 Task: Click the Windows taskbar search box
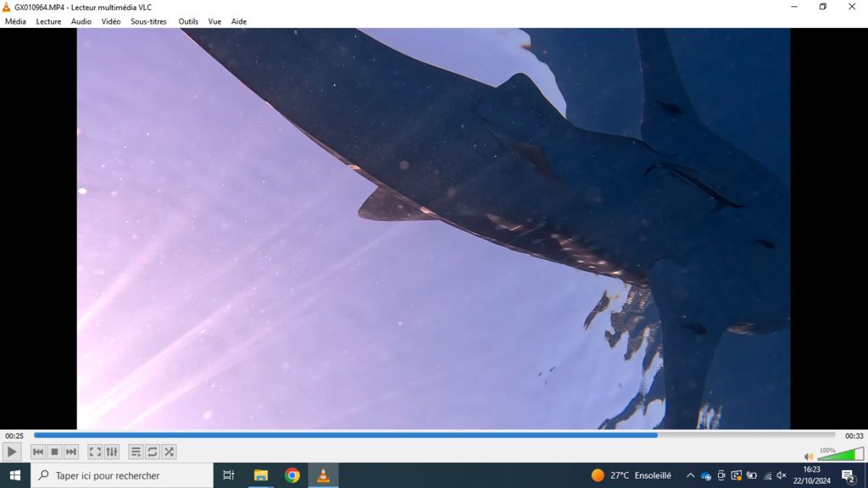tap(122, 475)
